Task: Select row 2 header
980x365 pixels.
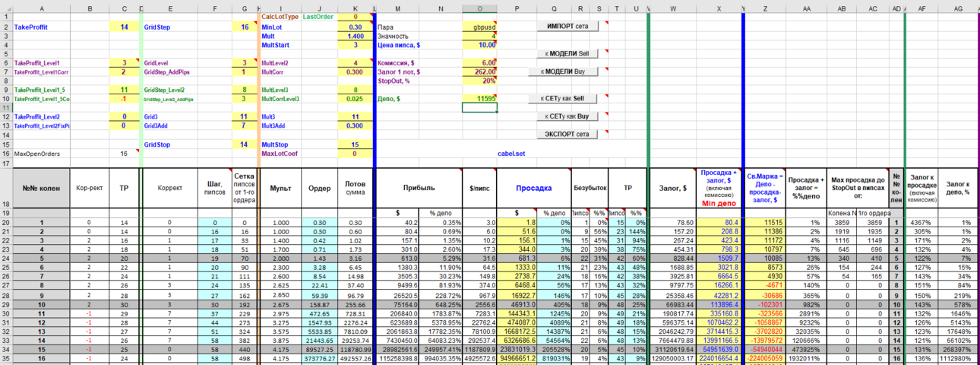Action: [x=5, y=26]
